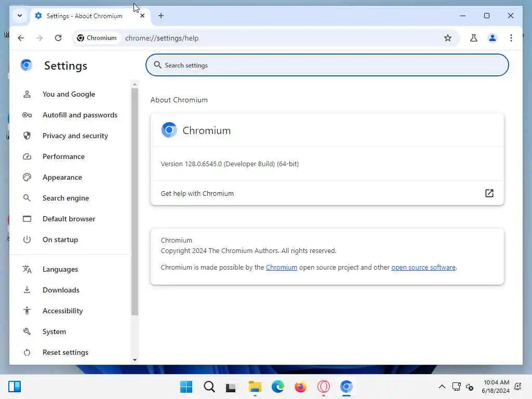Click the address bar URL chrome://settings/help
Image resolution: width=532 pixels, height=399 pixels.
click(162, 38)
